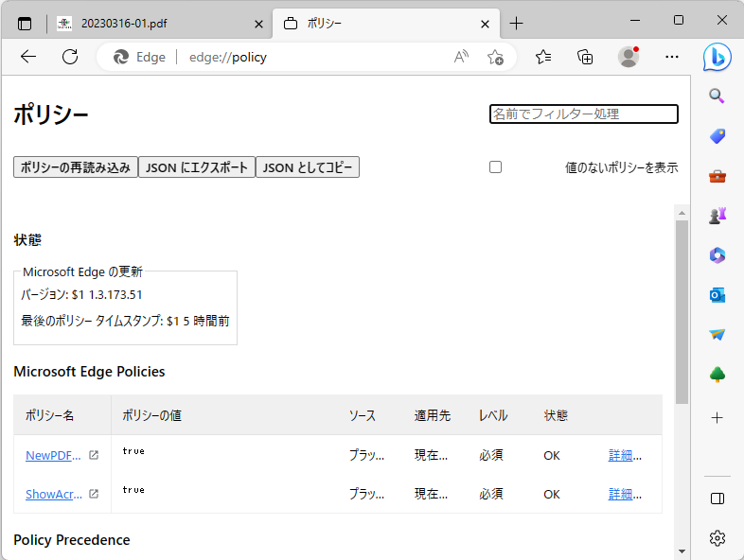Open the Favorites list icon
Image resolution: width=744 pixels, height=560 pixels.
pos(543,57)
